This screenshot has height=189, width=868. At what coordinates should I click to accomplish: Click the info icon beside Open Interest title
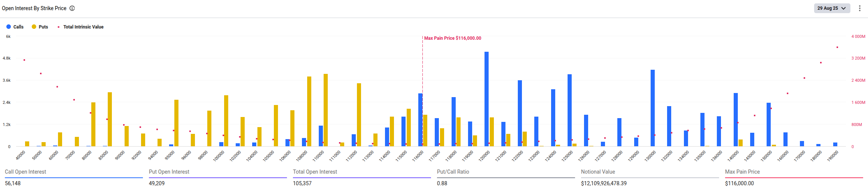pos(72,8)
